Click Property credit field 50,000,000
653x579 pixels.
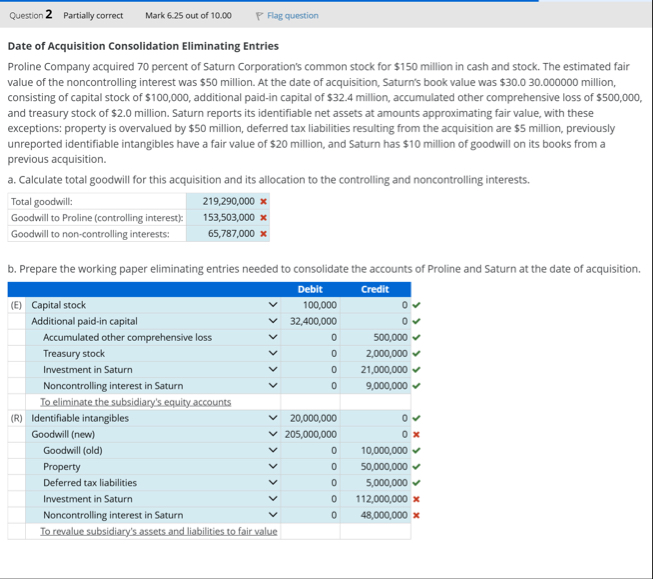click(x=375, y=467)
